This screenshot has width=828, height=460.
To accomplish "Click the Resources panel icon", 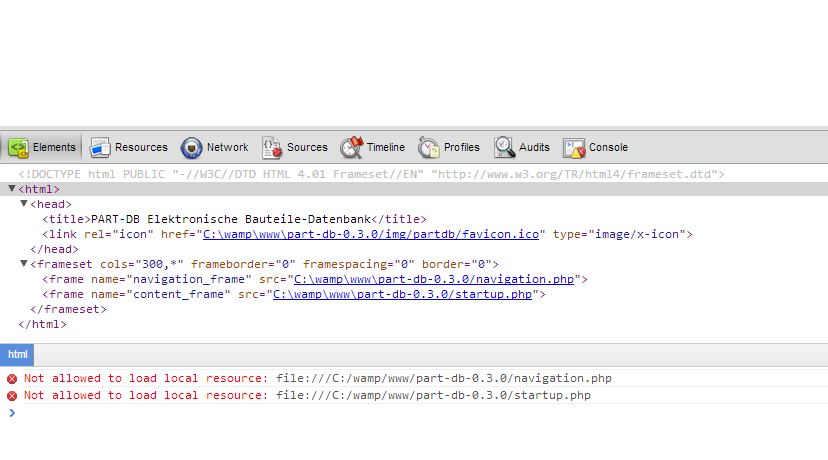I will pyautogui.click(x=99, y=147).
